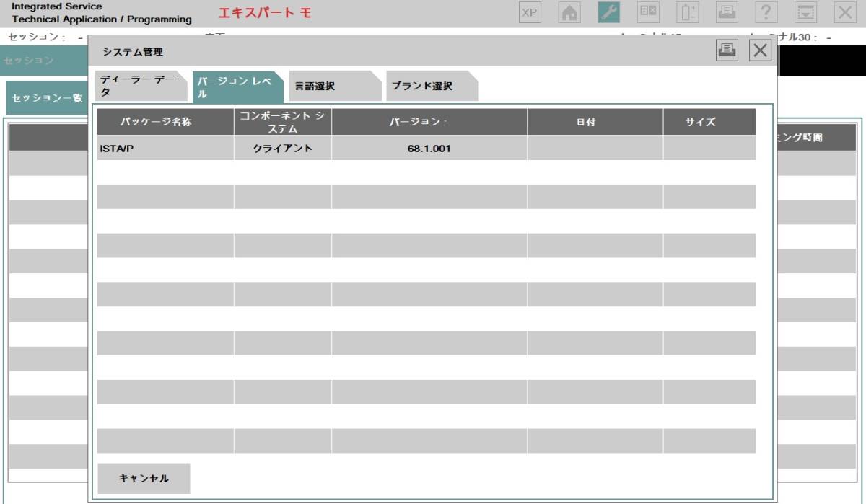
Task: Select the 68.1.001 version cell
Action: [429, 148]
